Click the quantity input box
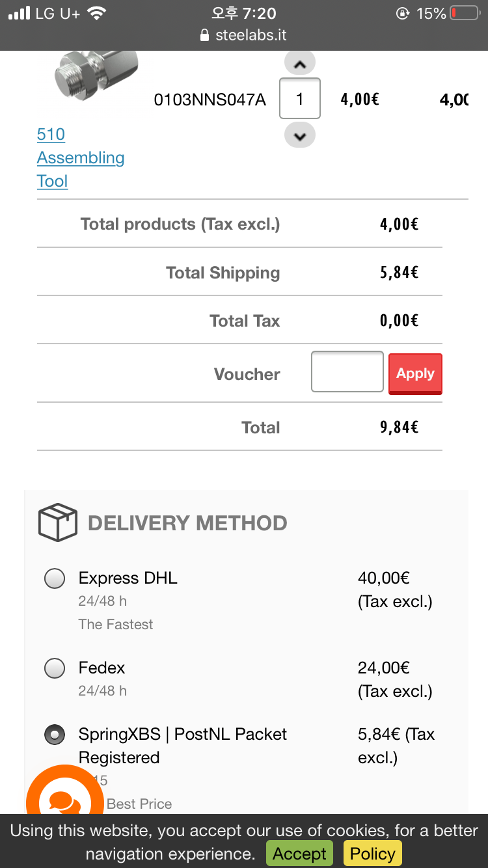The height and width of the screenshot is (868, 488). (300, 99)
